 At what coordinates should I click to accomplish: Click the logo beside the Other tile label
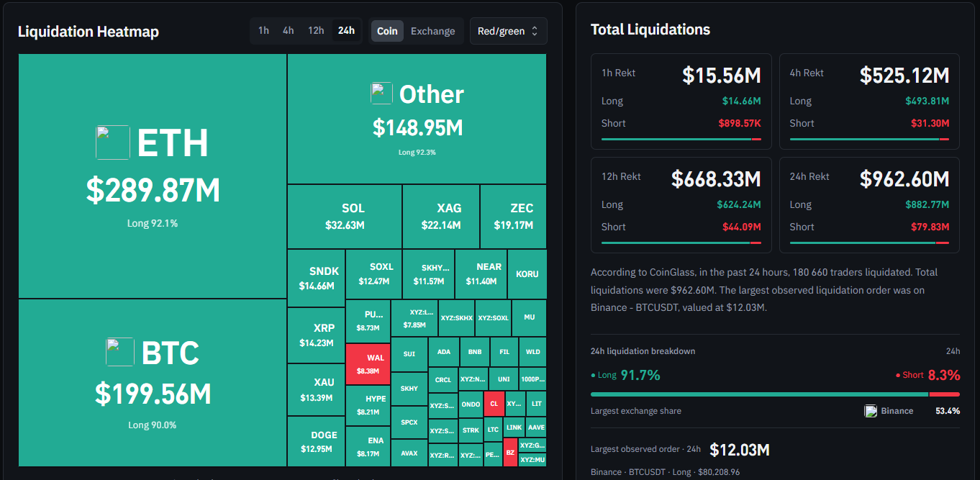tap(381, 94)
